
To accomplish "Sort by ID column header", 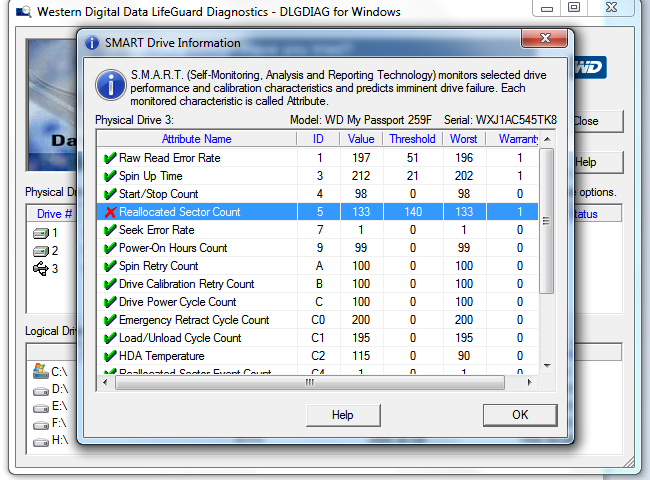I will (318, 139).
